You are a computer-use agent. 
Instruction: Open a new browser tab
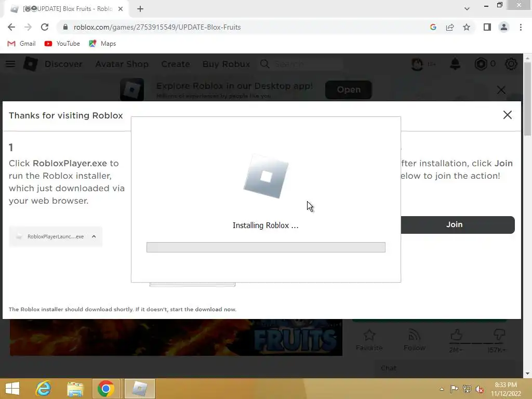pos(140,9)
